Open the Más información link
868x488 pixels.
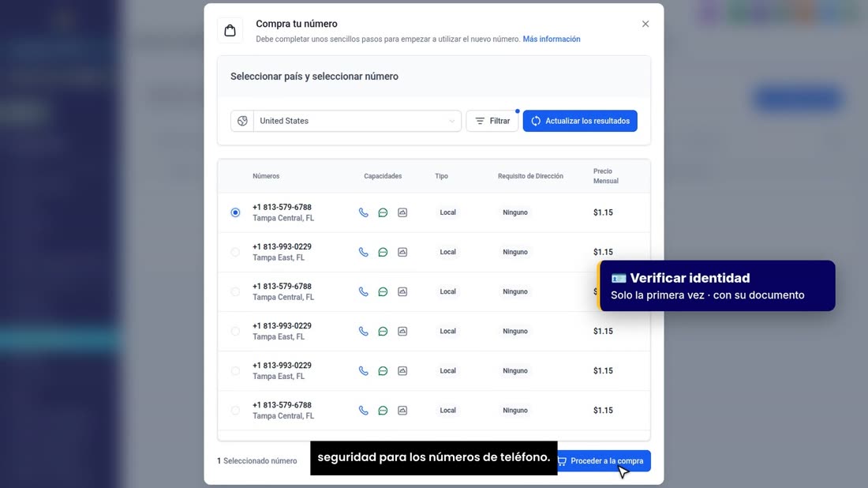pos(552,39)
